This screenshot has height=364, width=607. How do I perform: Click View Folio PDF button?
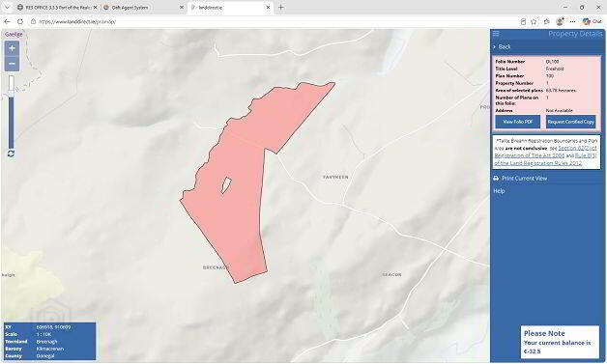tap(517, 122)
